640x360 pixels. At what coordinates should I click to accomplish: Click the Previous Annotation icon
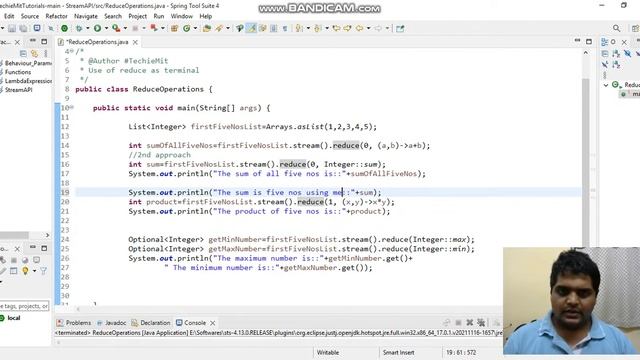318,28
